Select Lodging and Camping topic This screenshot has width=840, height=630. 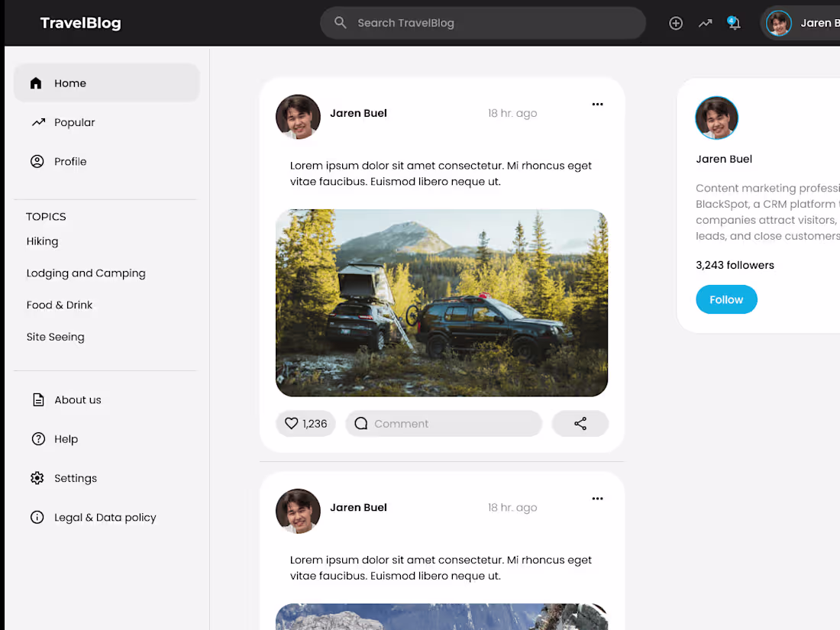pos(86,273)
